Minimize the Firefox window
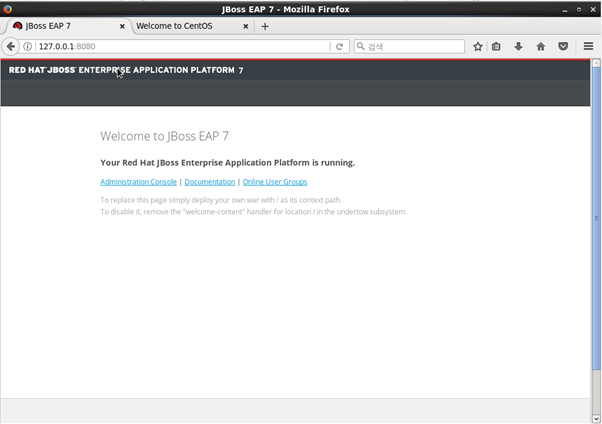Screen dimensions: 602x424 coord(565,10)
